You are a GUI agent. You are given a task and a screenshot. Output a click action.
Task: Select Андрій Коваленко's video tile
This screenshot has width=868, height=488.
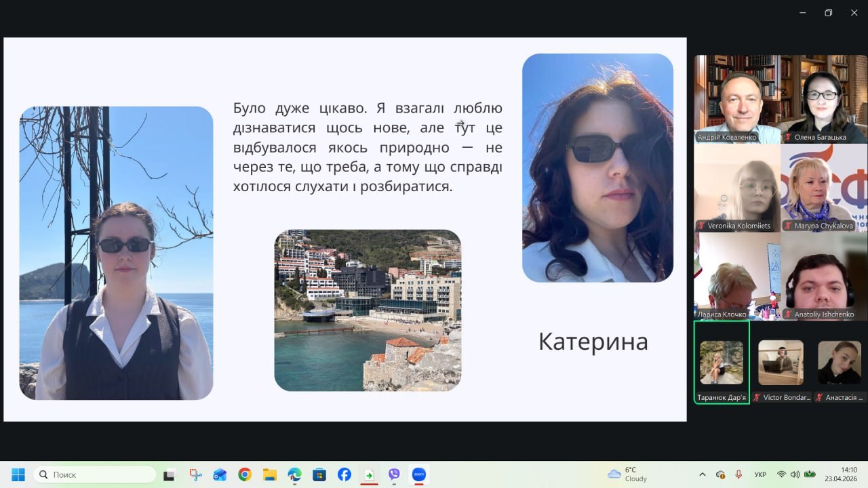pos(737,99)
